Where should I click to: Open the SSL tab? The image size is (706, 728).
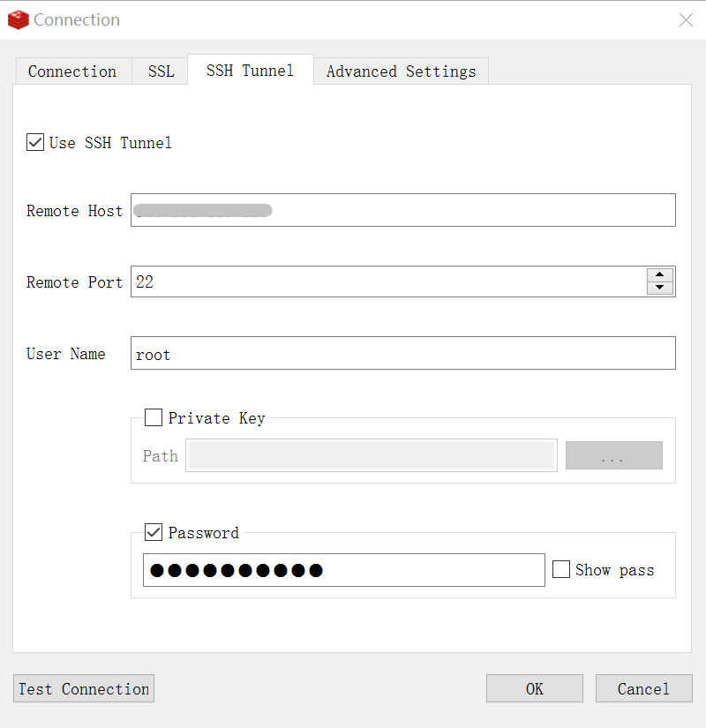(161, 71)
